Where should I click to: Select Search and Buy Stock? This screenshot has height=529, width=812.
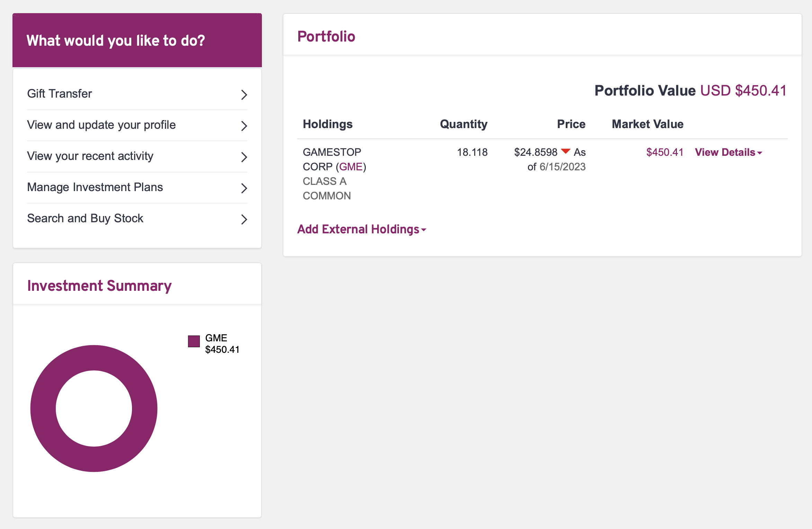click(x=85, y=218)
